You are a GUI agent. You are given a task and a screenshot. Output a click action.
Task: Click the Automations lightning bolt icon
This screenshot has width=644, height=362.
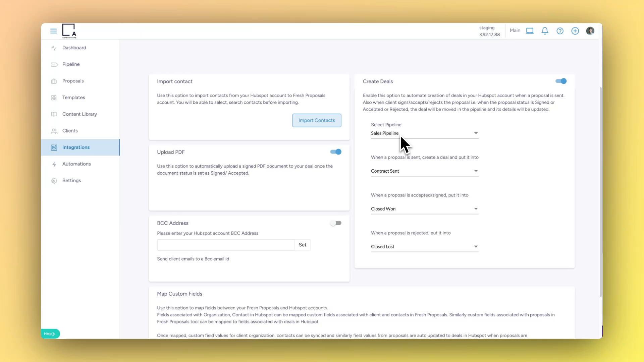[x=54, y=164]
